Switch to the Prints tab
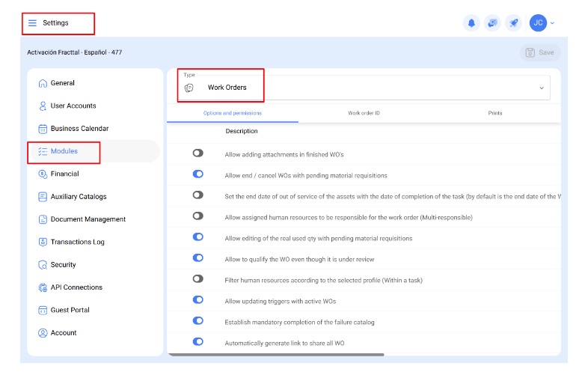588x372 pixels. pyautogui.click(x=494, y=113)
